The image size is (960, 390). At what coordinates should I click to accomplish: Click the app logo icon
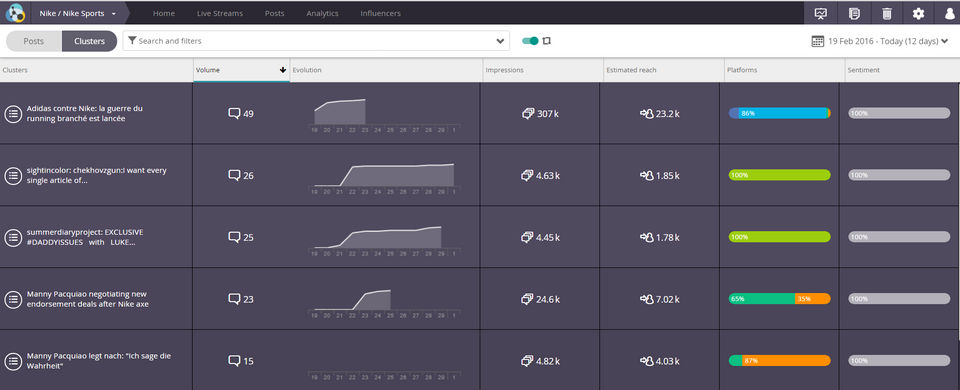coord(15,13)
